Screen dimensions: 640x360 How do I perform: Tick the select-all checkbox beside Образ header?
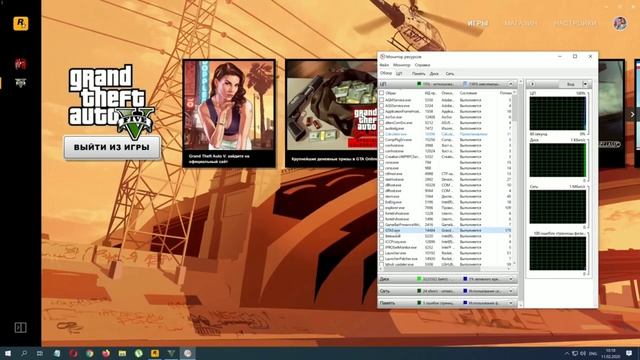point(382,93)
